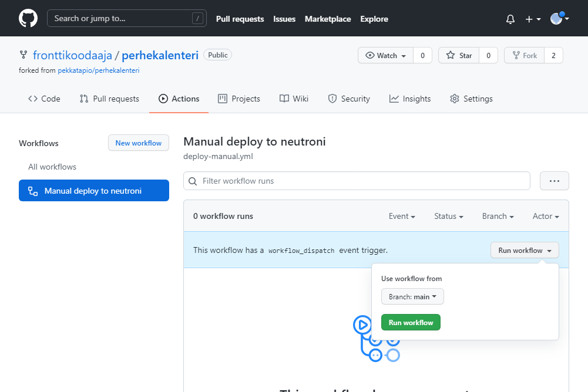The image size is (588, 392).
Task: Select All workflows in sidebar
Action: [52, 167]
